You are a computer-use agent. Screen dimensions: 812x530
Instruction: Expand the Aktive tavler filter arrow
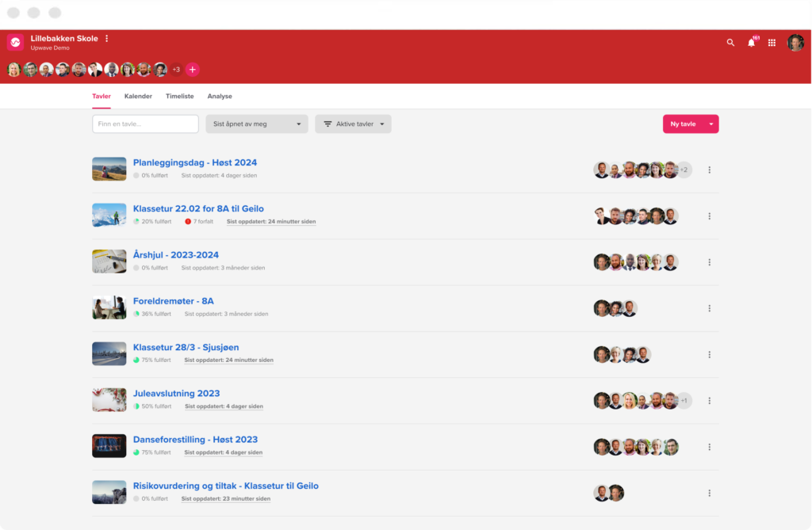pyautogui.click(x=382, y=124)
